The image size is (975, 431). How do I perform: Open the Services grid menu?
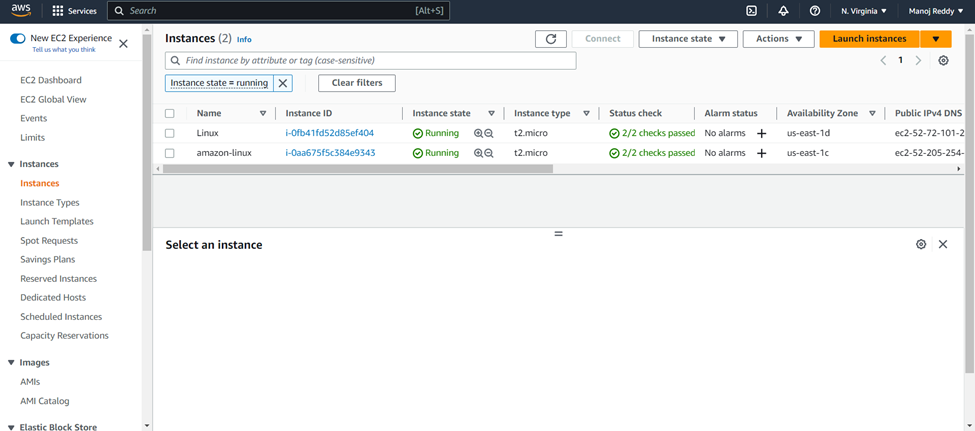(x=74, y=11)
